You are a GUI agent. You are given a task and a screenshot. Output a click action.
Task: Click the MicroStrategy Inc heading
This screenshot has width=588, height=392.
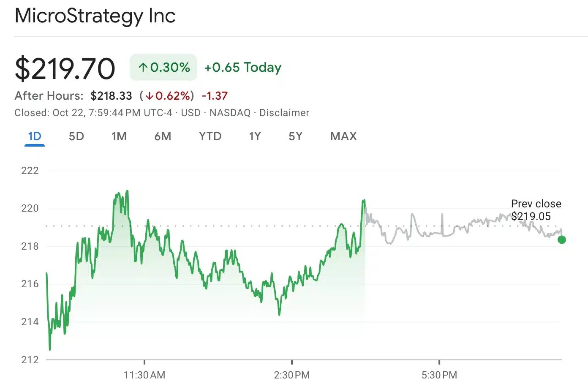pyautogui.click(x=95, y=16)
